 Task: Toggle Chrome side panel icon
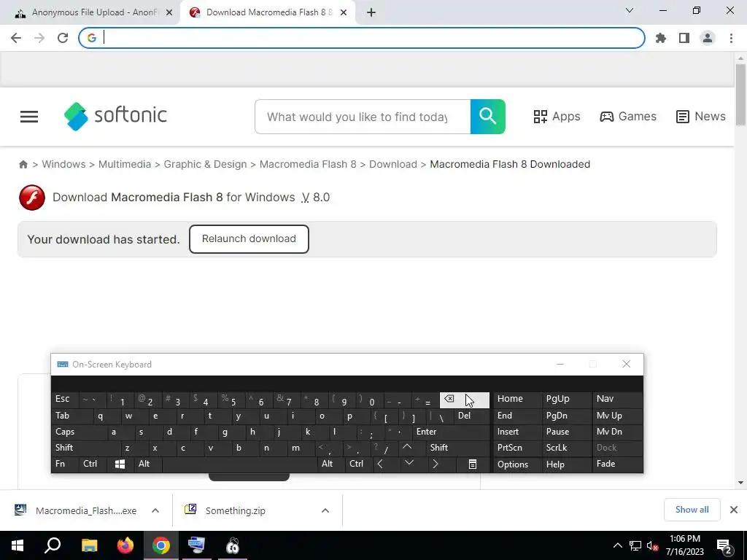pos(684,38)
